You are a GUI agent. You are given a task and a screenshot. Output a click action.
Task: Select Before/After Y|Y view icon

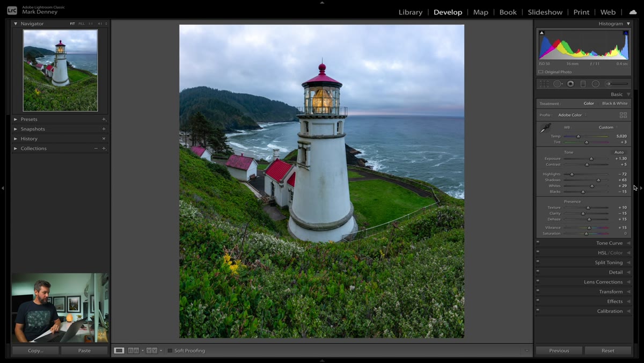[152, 351]
